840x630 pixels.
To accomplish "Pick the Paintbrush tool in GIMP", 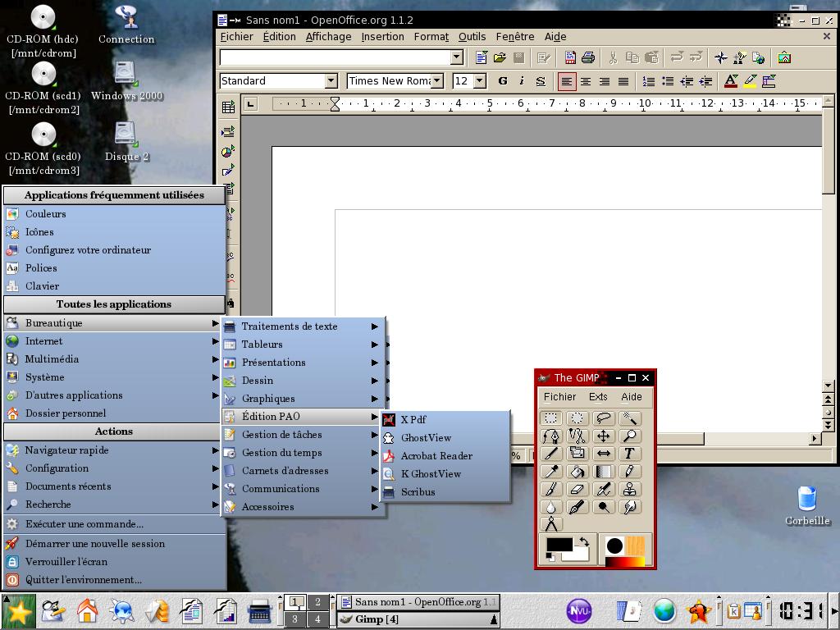I will (x=550, y=489).
